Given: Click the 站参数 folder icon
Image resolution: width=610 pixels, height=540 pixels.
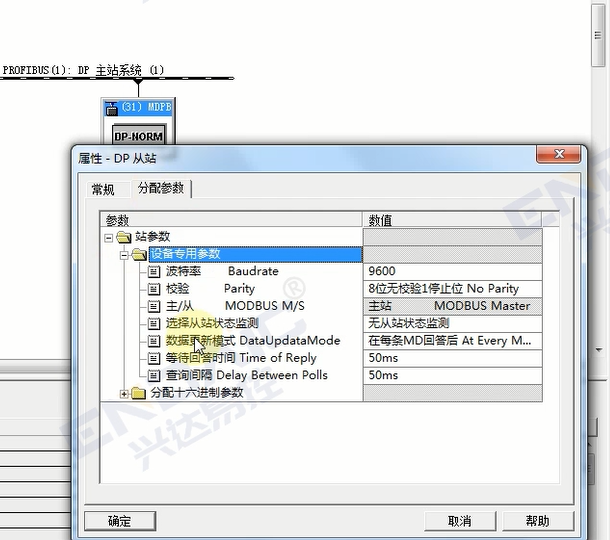Looking at the screenshot, I should [x=124, y=237].
